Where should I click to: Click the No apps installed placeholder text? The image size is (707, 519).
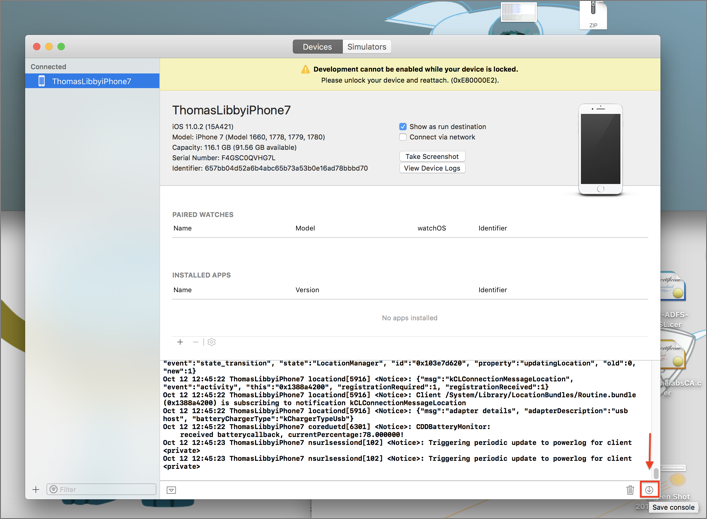(x=409, y=318)
